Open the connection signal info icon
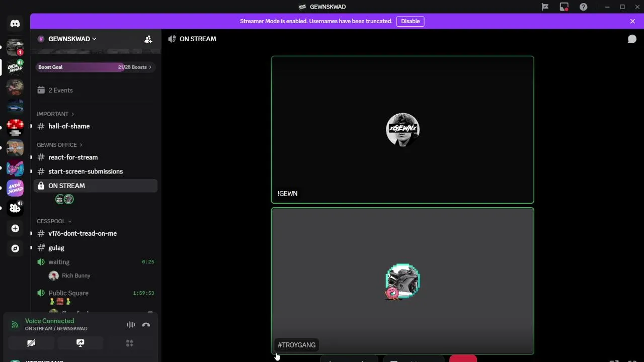Screen dimensions: 644x362 pos(15,325)
